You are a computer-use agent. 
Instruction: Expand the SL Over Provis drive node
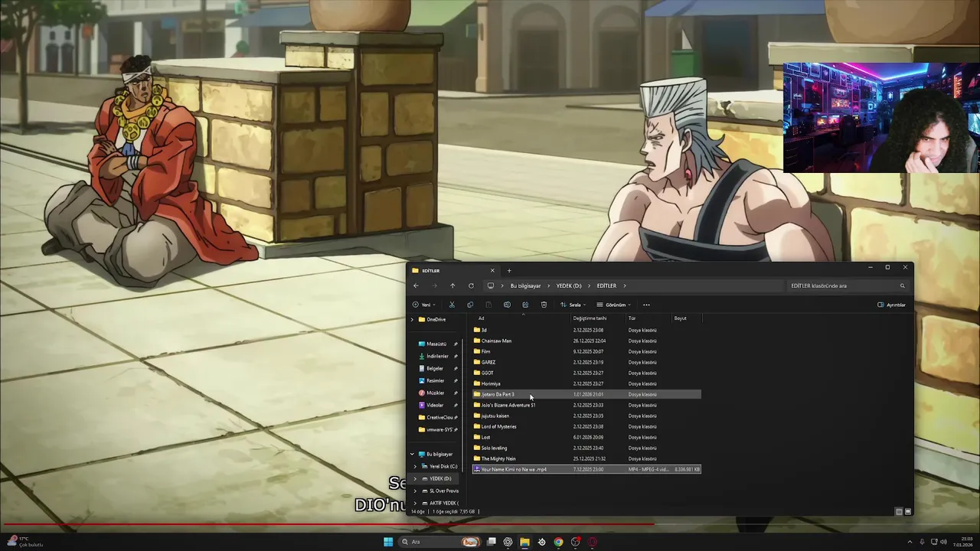click(415, 491)
